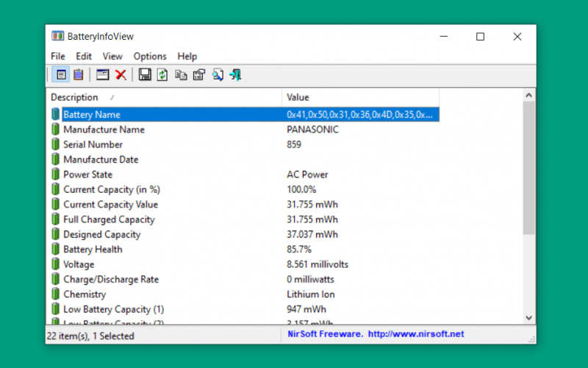The image size is (588, 368).
Task: Click the vertical scrollbar thumb
Action: [528, 168]
